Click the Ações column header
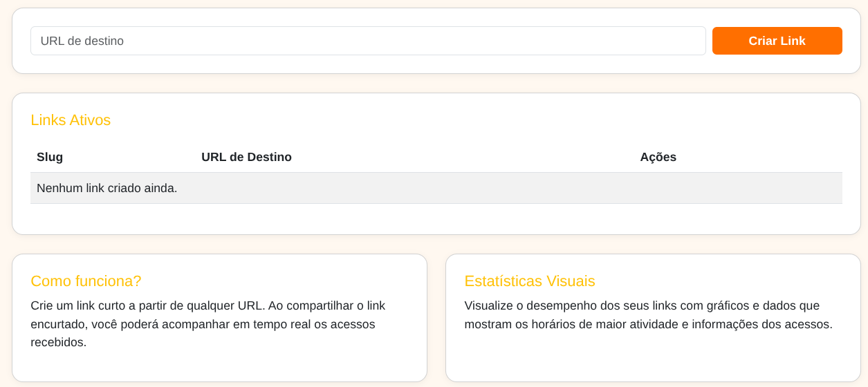Viewport: 868px width, 387px height. tap(658, 157)
